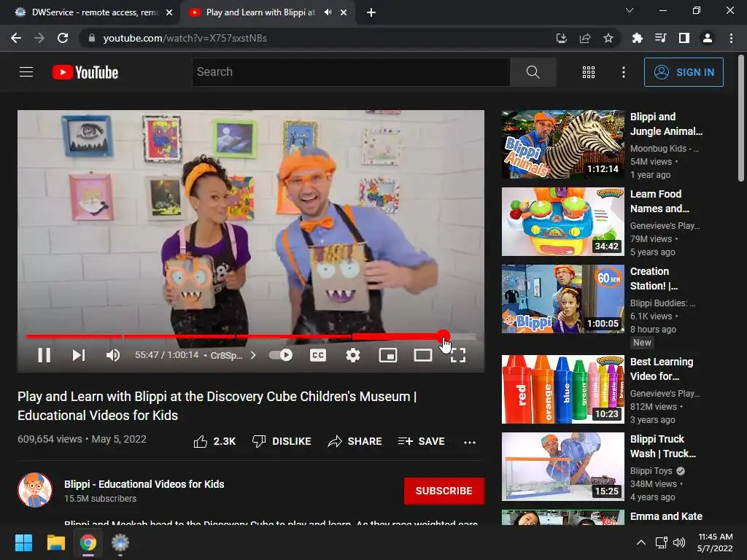Open Chrome extensions puzzle icon
747x560 pixels.
pos(637,38)
